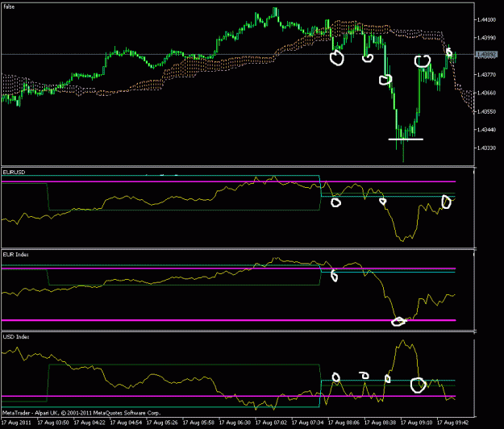The width and height of the screenshot is (504, 429).
Task: Click the '17 Aug 2011' date label
Action: [16, 423]
